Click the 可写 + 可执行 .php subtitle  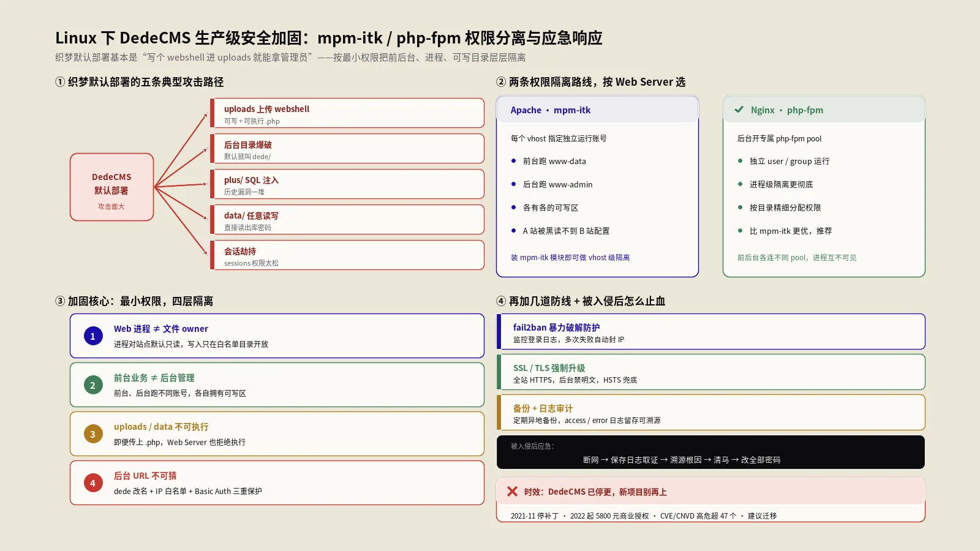252,121
